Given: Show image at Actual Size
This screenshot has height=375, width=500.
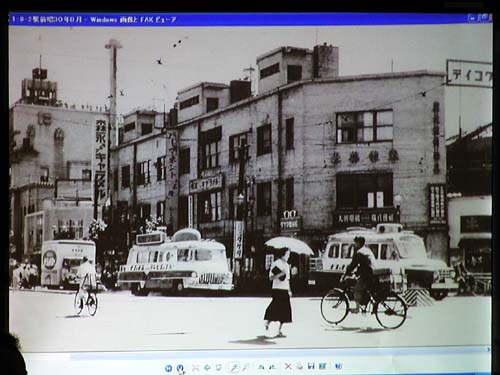Looking at the screenshot, I should click(207, 367).
